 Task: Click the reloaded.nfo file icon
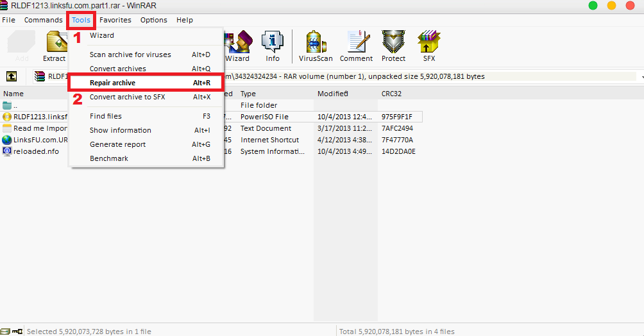pos(6,151)
